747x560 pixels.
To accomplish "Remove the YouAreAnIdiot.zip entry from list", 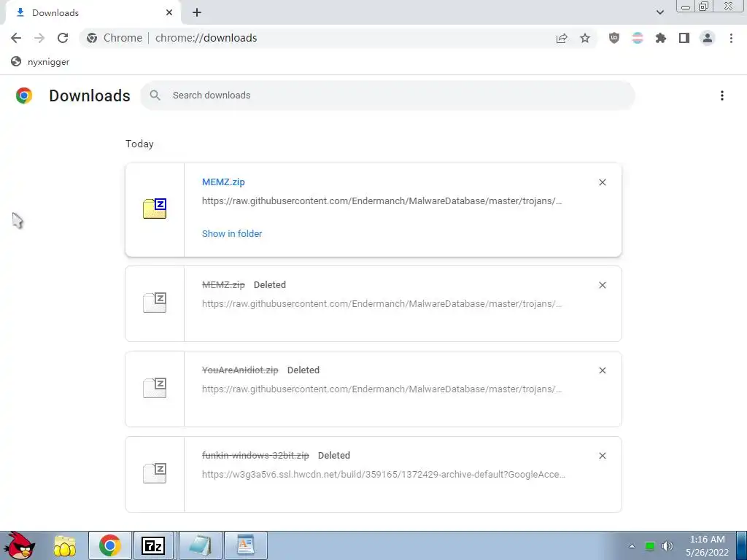I will [602, 370].
